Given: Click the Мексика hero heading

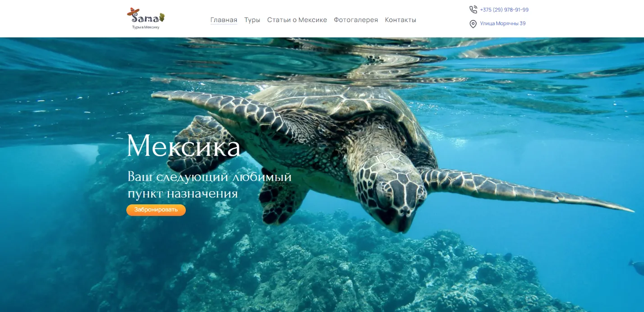Looking at the screenshot, I should pos(184,146).
